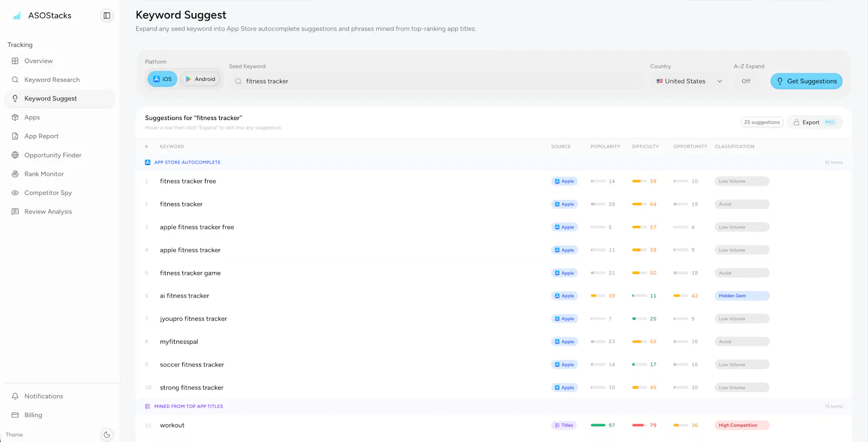Sort by Popularity column header
This screenshot has height=442, width=868.
tap(605, 147)
